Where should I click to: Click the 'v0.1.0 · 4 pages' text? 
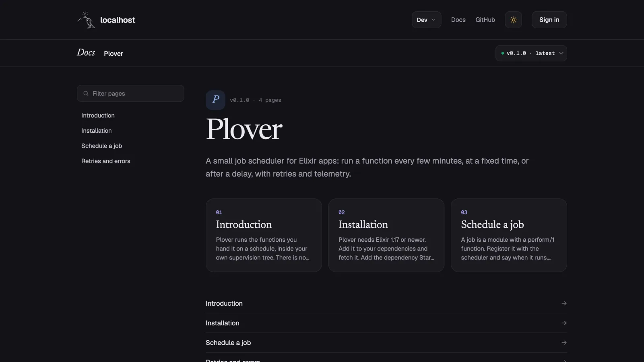(256, 100)
